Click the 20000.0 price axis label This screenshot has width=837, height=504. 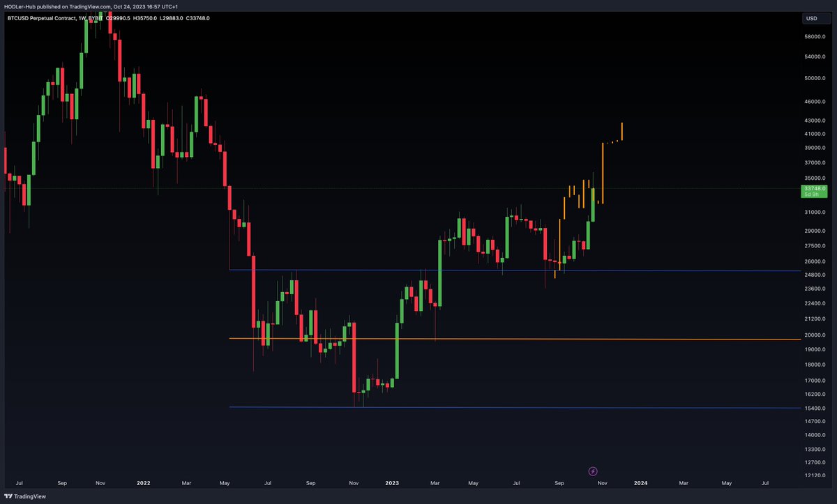point(815,335)
